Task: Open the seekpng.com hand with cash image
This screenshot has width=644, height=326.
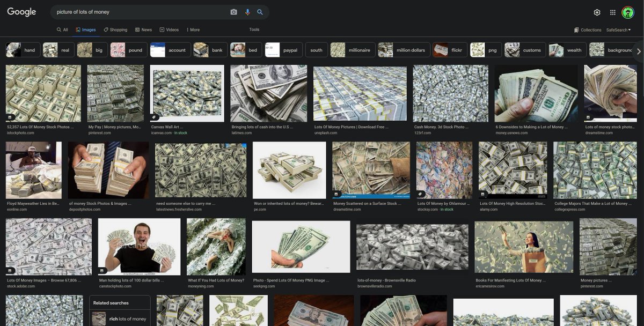Action: point(301,247)
